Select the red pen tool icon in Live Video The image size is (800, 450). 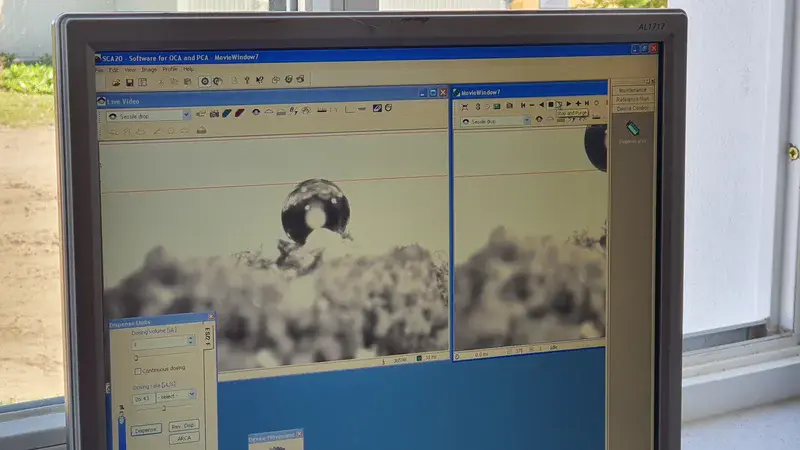239,113
